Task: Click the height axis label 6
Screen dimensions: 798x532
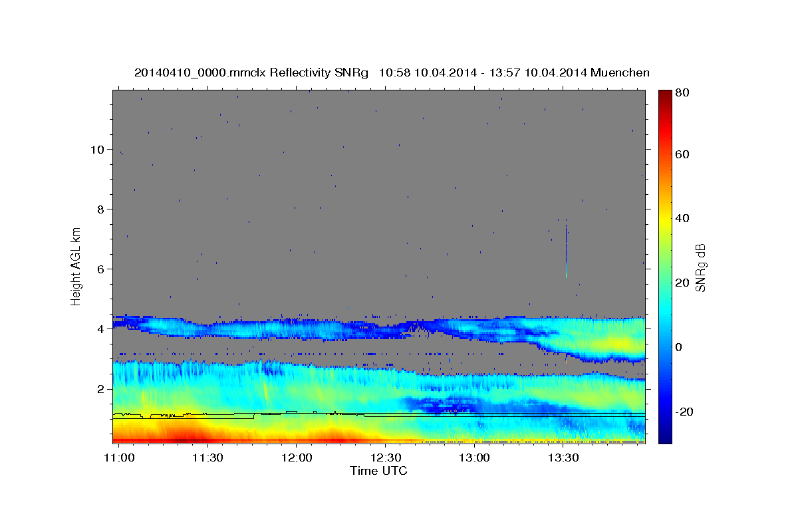Action: tap(99, 269)
